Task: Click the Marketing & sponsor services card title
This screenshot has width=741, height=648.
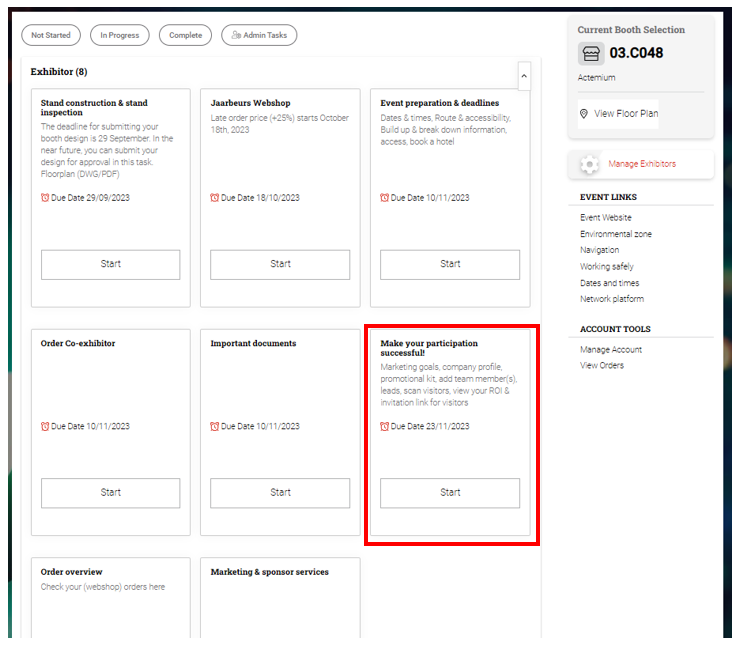Action: click(269, 572)
